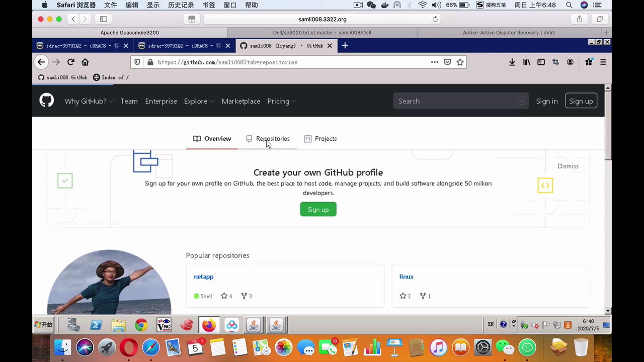
Task: Expand the Pricing dropdown menu
Action: 282,101
